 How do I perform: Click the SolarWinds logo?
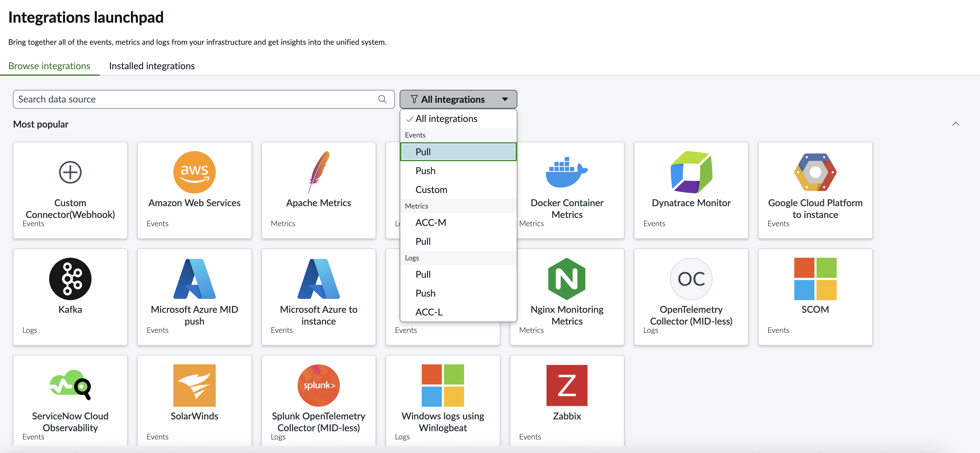point(195,385)
